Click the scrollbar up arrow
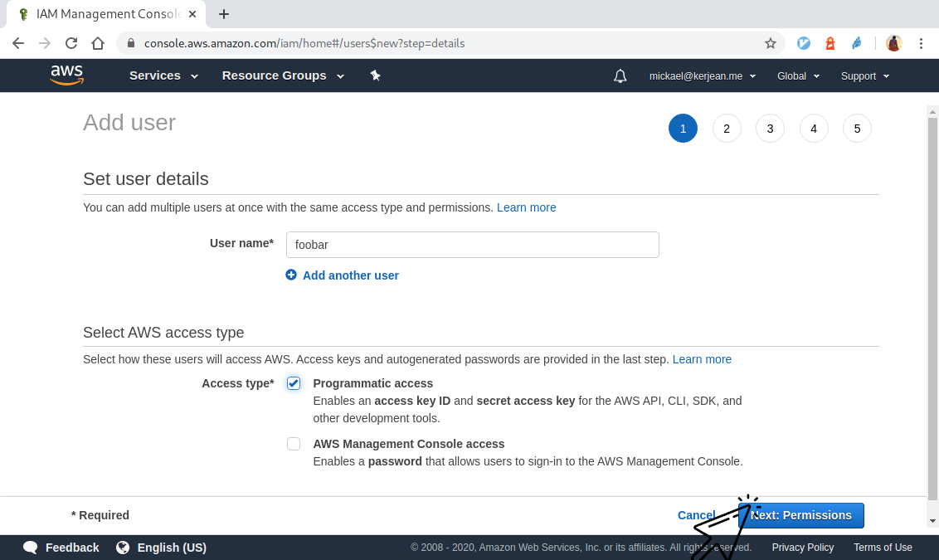The height and width of the screenshot is (560, 939). coord(932,111)
